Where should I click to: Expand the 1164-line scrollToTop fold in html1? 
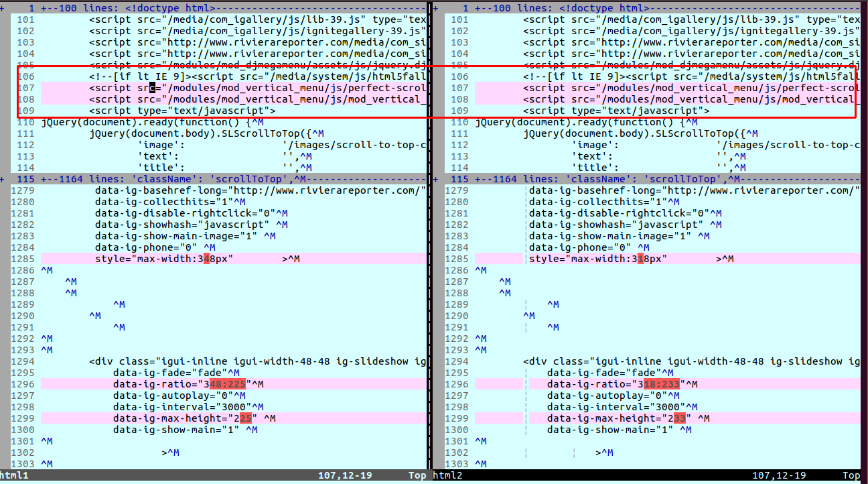pos(234,179)
